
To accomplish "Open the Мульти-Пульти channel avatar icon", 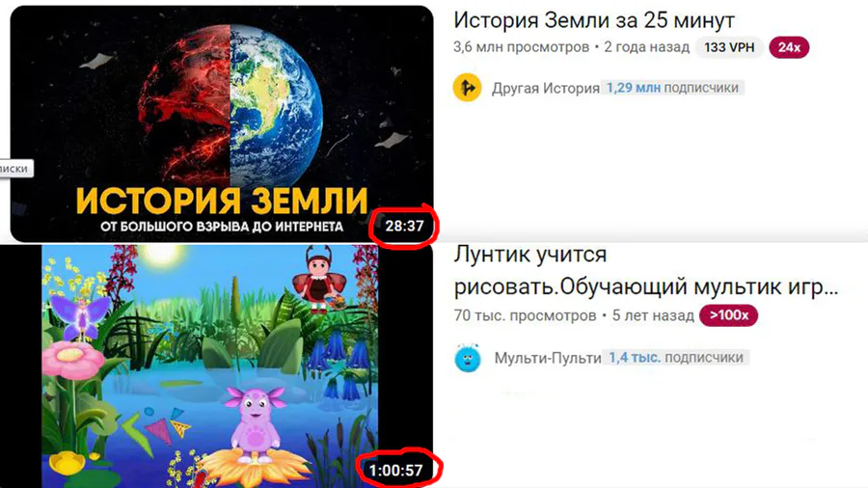I will tap(468, 358).
